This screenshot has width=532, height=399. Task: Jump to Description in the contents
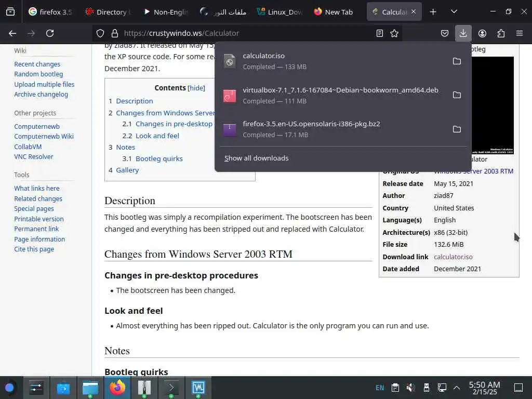coord(135,101)
